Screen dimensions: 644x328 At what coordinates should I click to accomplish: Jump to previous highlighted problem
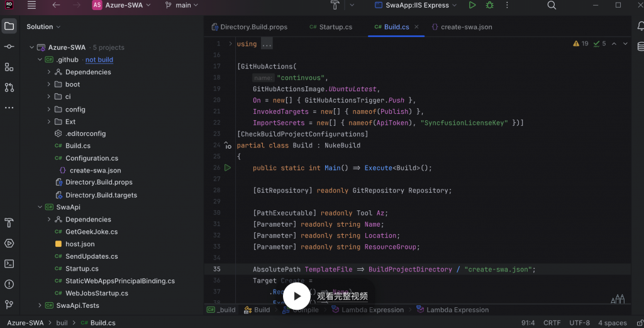614,43
